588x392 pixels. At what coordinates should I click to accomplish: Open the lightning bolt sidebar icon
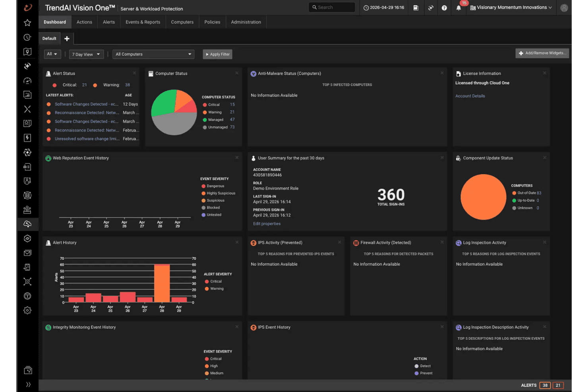27,138
